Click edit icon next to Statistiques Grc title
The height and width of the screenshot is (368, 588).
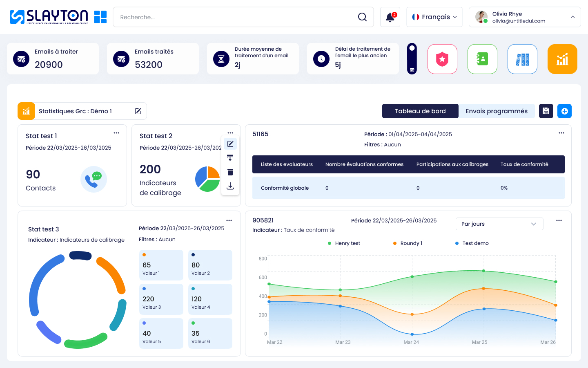coord(138,111)
